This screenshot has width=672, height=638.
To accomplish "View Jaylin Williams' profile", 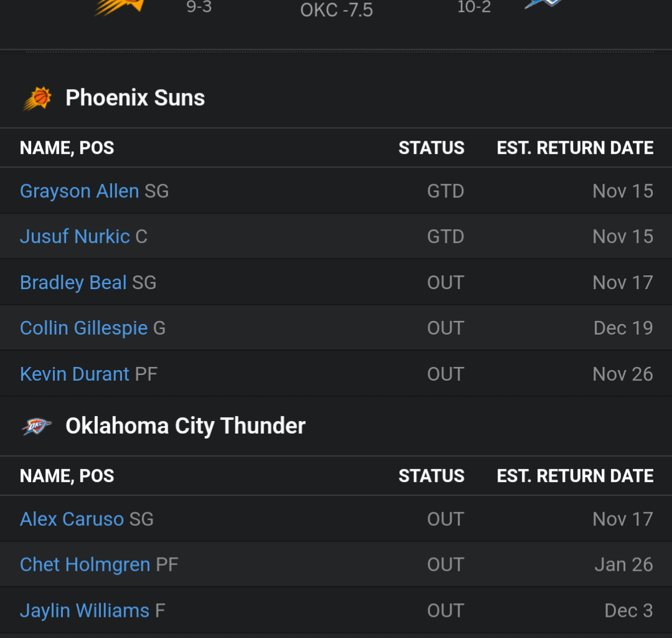I will click(x=85, y=610).
